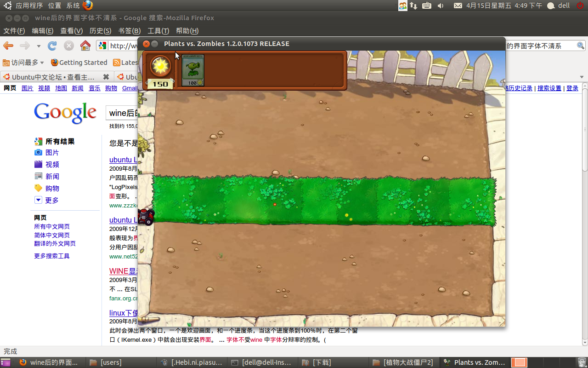
Task: Click the search magnifier in Firefox search box
Action: [x=581, y=46]
